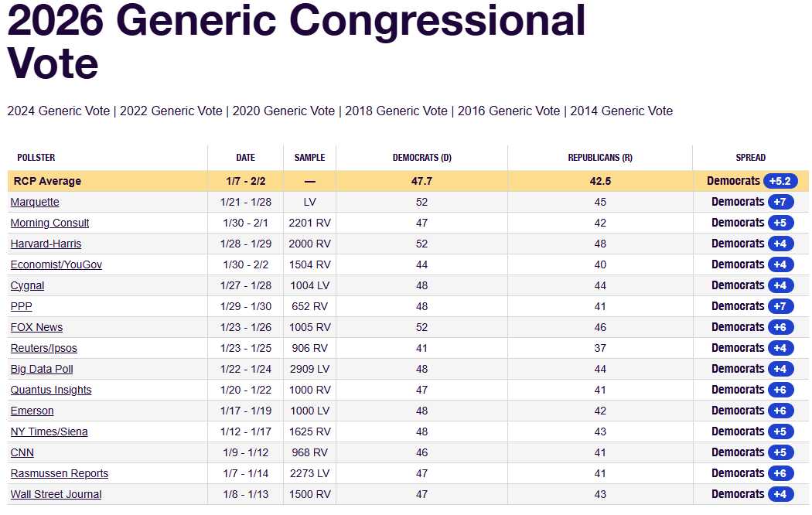Click the Wall Street Journal link
Viewport: 812px width, 515px height.
coord(56,494)
